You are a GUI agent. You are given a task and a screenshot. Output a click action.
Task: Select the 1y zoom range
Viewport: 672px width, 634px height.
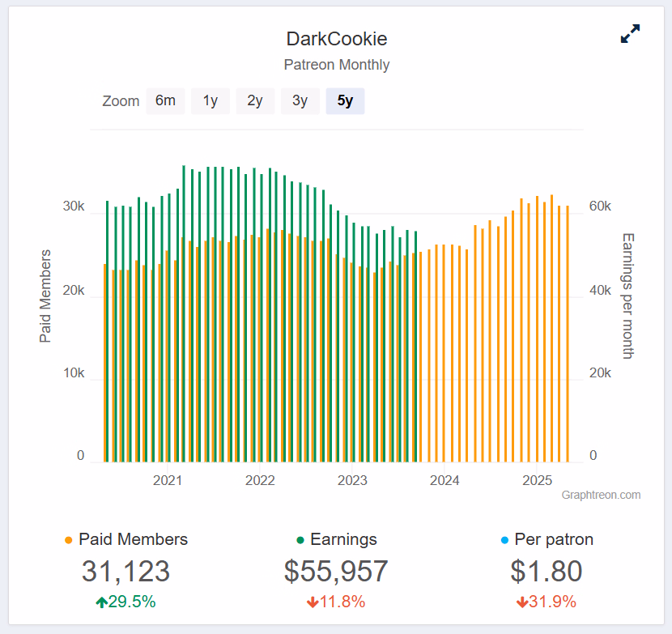pos(211,101)
